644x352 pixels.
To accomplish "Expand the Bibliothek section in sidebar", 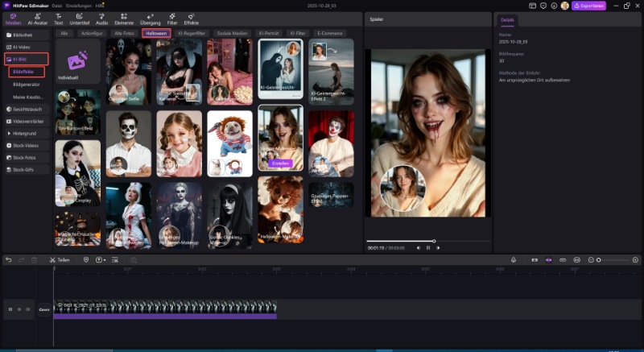I will [x=23, y=35].
